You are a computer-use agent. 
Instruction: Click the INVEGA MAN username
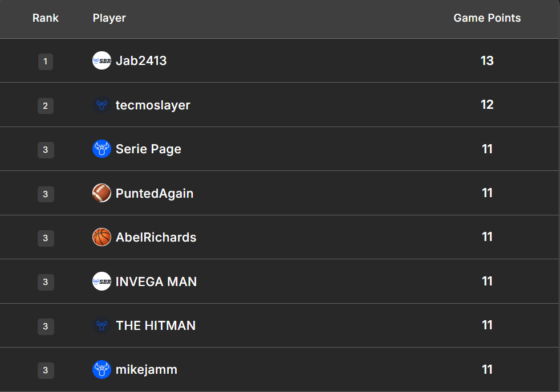pyautogui.click(x=156, y=281)
